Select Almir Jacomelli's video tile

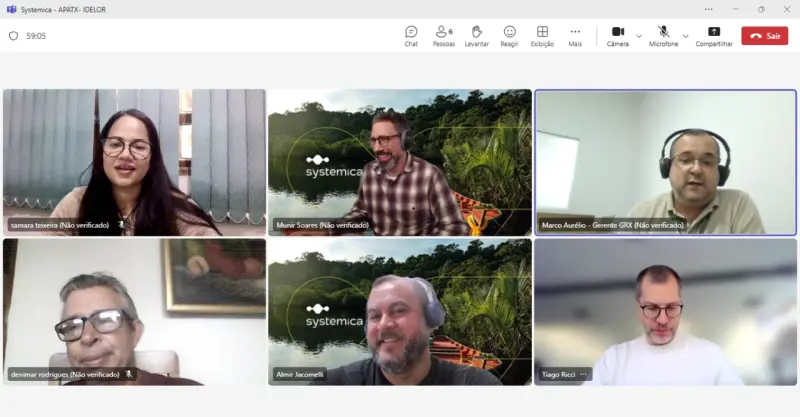[x=400, y=310]
